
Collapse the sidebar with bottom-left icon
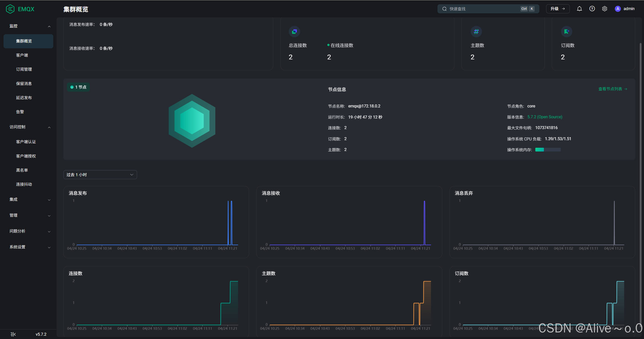click(13, 334)
